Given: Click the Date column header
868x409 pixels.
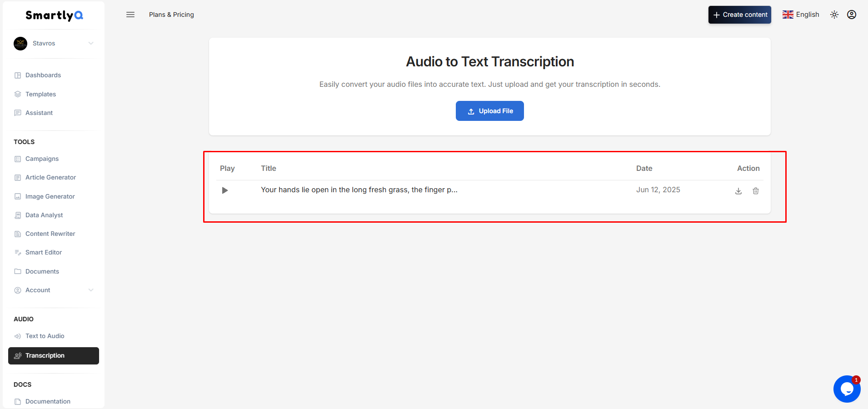Looking at the screenshot, I should 644,168.
